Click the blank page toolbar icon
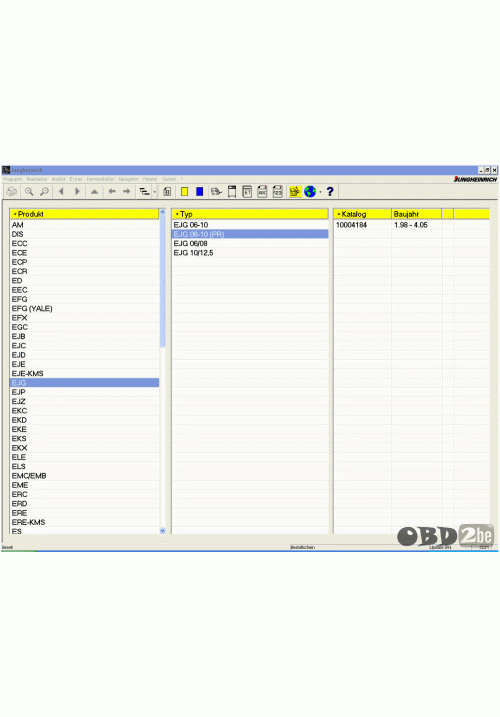The image size is (500, 717). point(232,192)
